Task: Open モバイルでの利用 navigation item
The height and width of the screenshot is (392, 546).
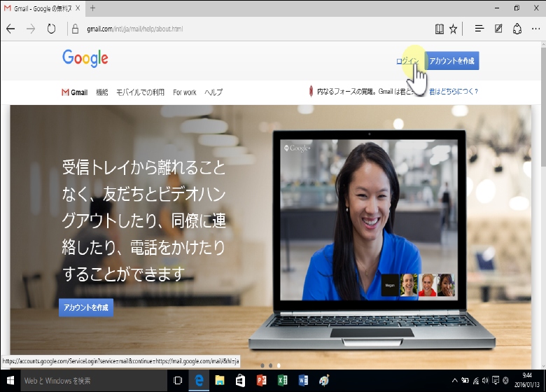Action: [140, 92]
